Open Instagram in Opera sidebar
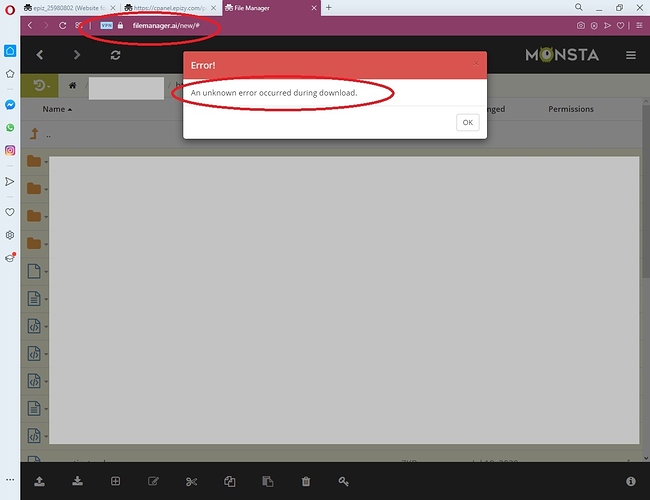The width and height of the screenshot is (650, 500). click(x=10, y=150)
